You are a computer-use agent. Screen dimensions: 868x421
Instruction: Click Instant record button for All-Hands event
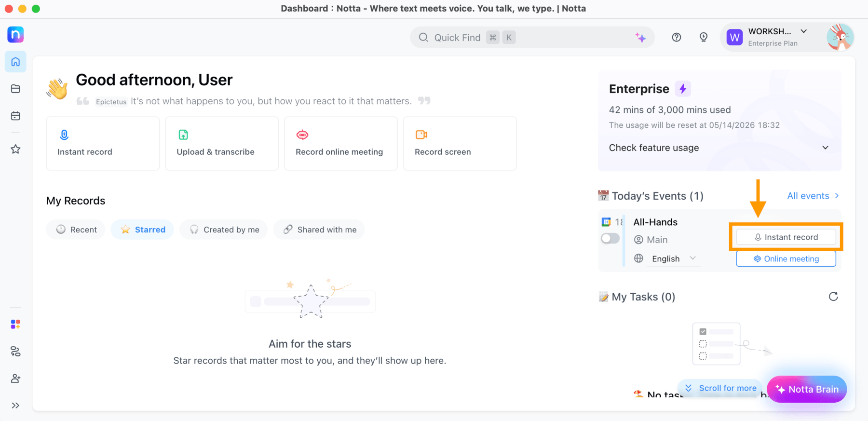pyautogui.click(x=786, y=237)
